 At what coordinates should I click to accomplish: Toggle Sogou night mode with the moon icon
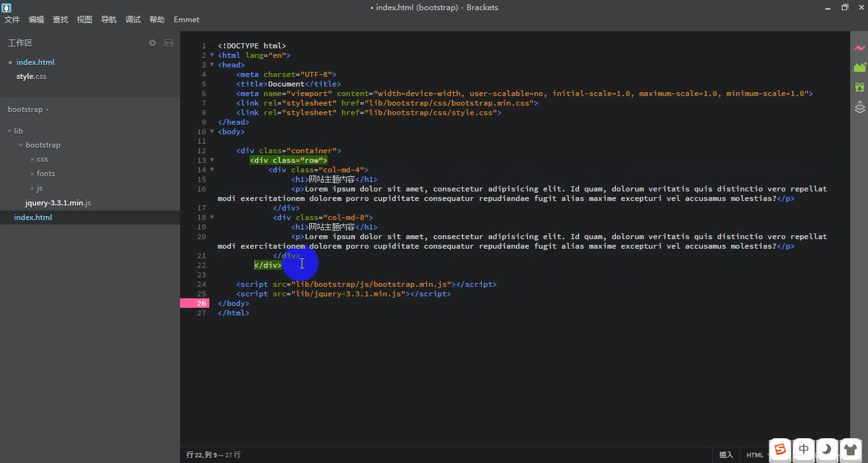pos(827,450)
